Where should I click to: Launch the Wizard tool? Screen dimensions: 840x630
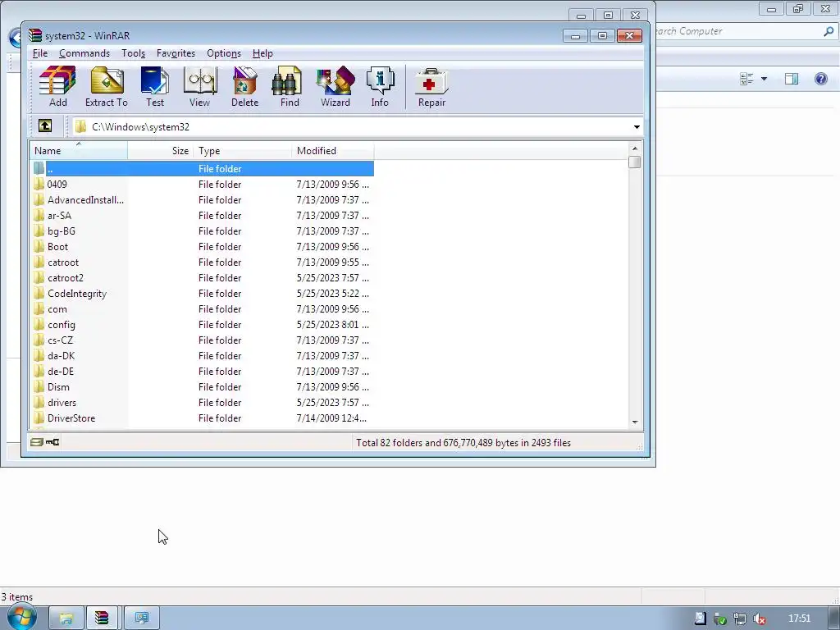point(336,87)
